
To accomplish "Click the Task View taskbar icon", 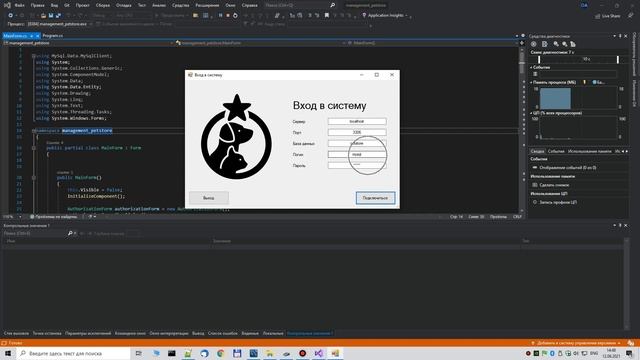I will [139, 353].
